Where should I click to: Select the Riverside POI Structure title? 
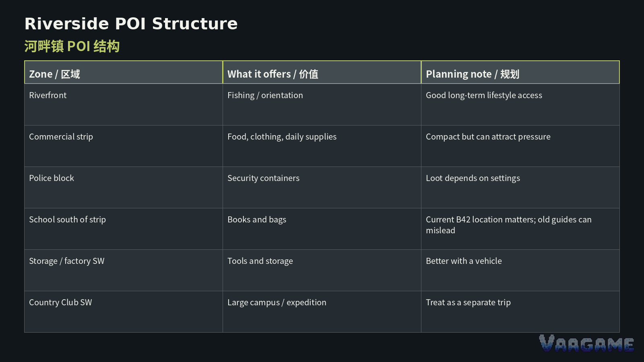pyautogui.click(x=131, y=24)
